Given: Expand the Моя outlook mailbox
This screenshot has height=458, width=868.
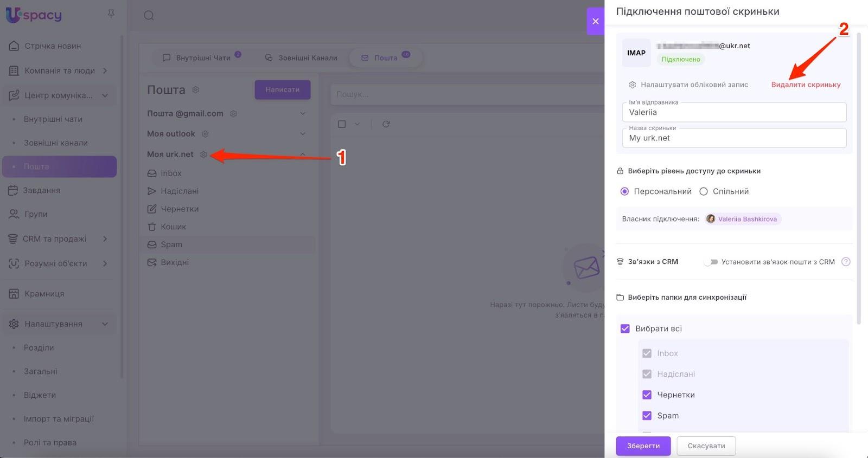Looking at the screenshot, I should click(x=303, y=134).
